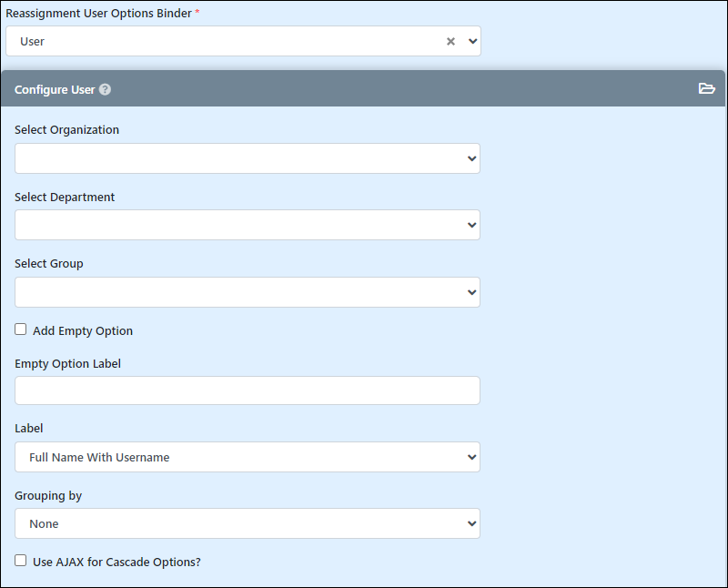728x588 pixels.
Task: Open the Configure User help icon
Action: 105,89
